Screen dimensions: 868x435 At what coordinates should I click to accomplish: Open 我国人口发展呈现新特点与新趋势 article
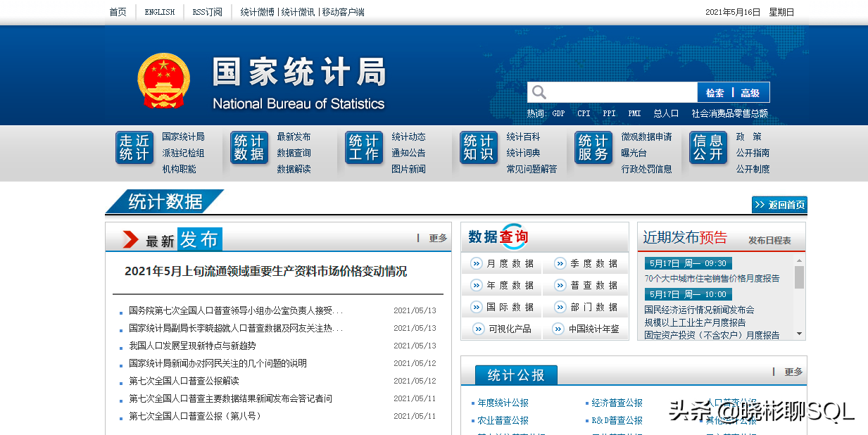[192, 346]
